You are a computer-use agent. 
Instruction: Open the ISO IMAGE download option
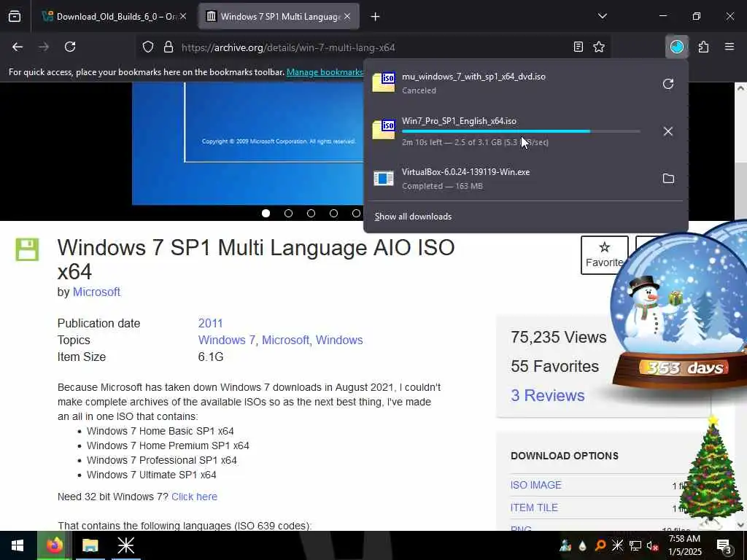point(535,485)
